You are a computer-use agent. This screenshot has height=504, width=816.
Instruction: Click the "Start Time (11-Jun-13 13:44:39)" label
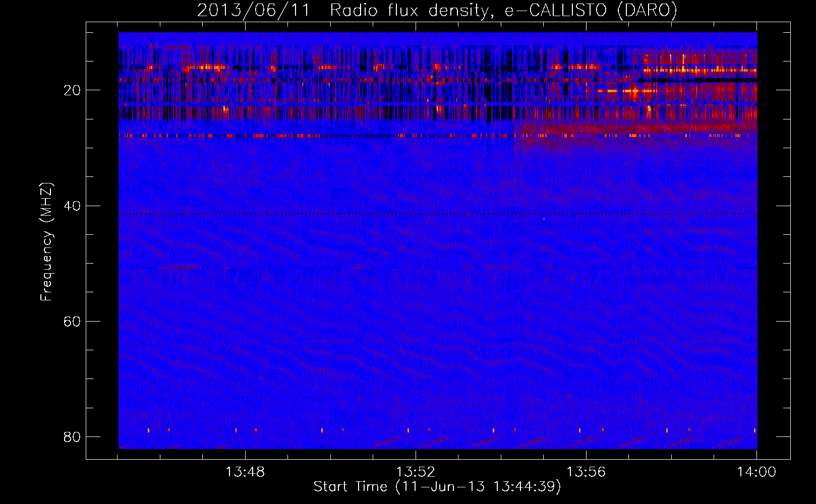pos(437,487)
